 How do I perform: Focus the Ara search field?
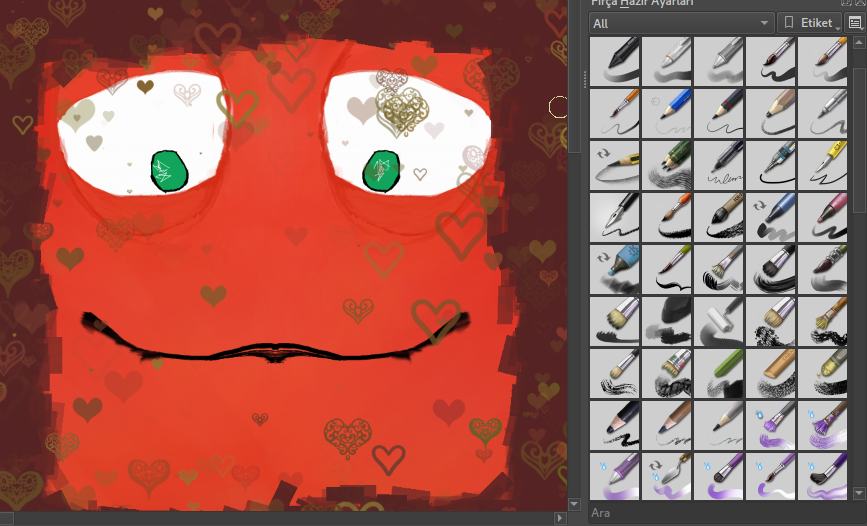[x=725, y=513]
